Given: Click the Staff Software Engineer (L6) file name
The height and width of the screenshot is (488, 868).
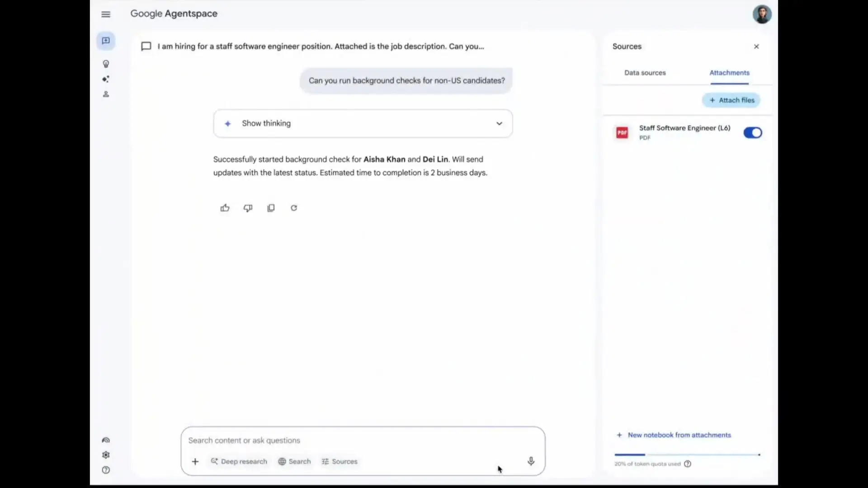Looking at the screenshot, I should [x=684, y=128].
